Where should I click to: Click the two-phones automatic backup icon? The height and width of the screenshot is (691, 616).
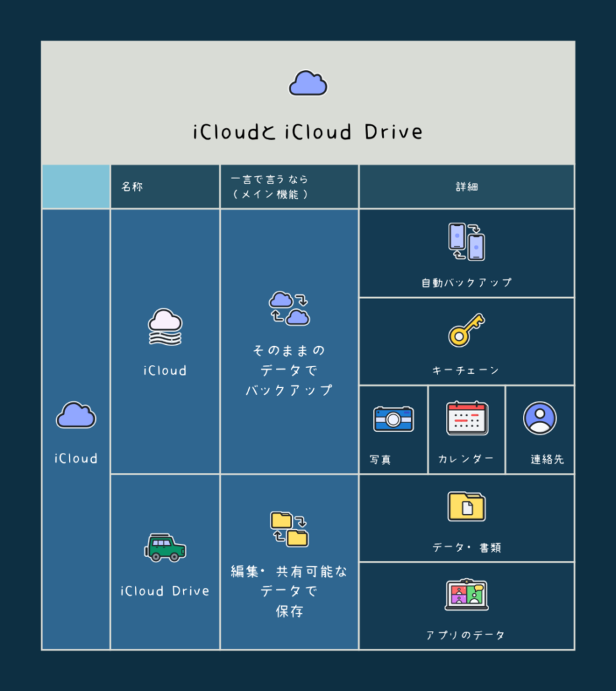tap(466, 242)
